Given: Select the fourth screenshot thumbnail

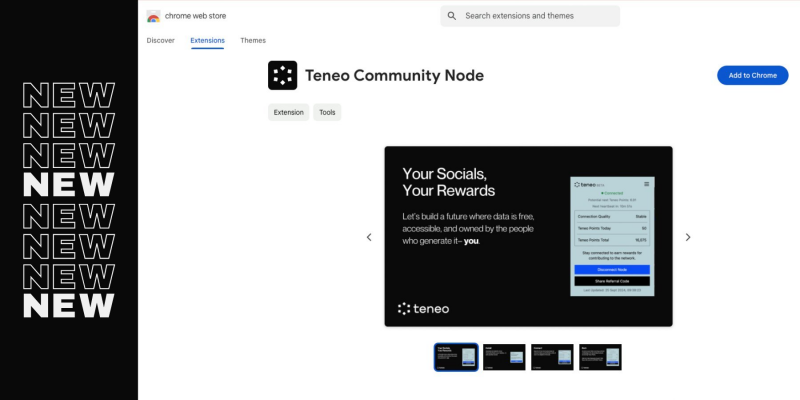Looking at the screenshot, I should point(600,357).
